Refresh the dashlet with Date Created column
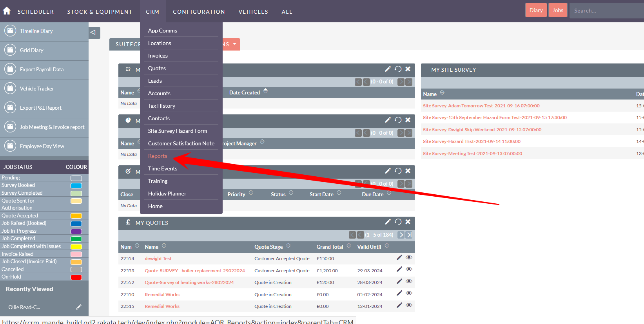This screenshot has height=324, width=644. tap(398, 69)
